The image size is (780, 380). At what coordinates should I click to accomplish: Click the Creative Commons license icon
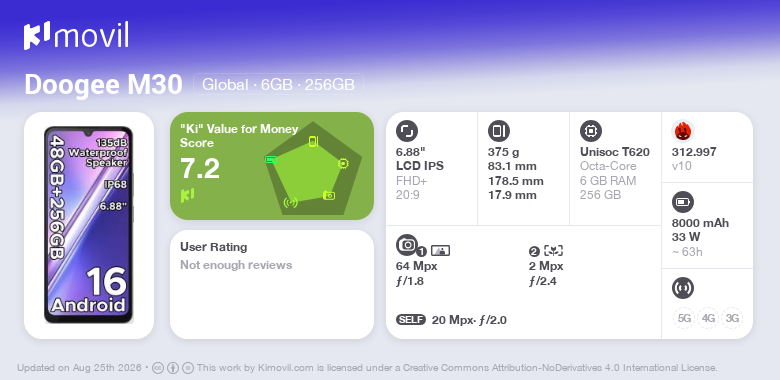pyautogui.click(x=158, y=368)
